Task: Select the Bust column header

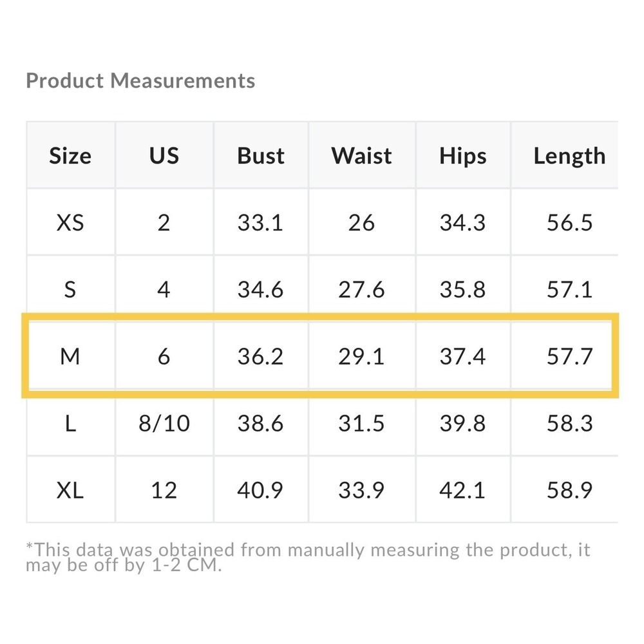Action: coord(261,156)
